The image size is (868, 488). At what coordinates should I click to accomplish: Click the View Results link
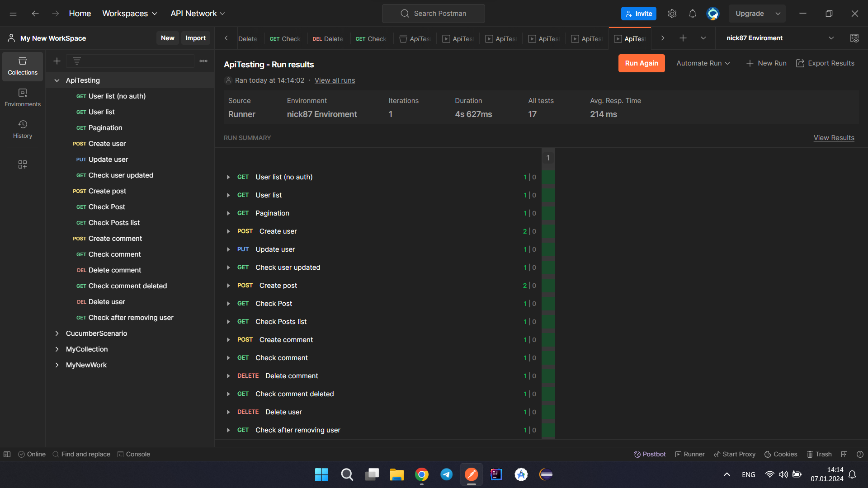[834, 138]
